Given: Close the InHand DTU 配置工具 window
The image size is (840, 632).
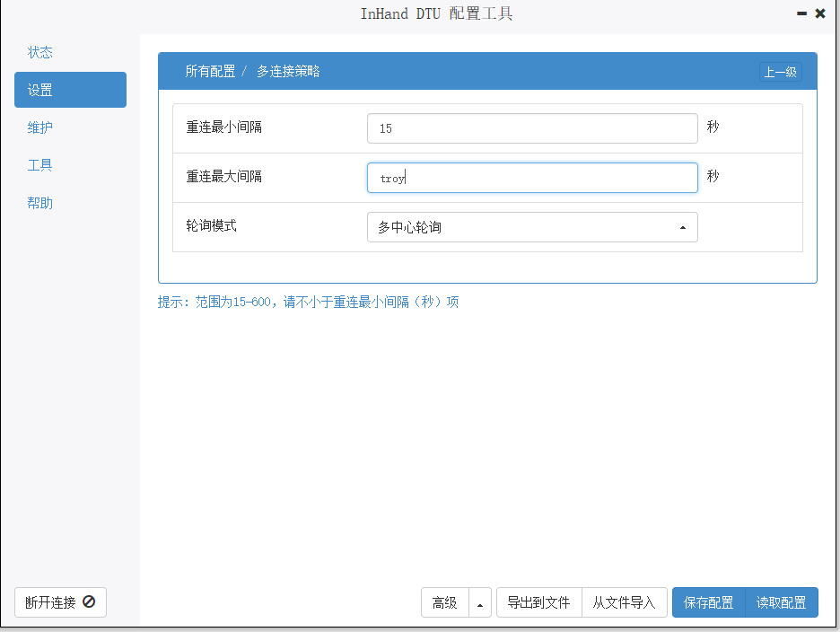Looking at the screenshot, I should [820, 13].
